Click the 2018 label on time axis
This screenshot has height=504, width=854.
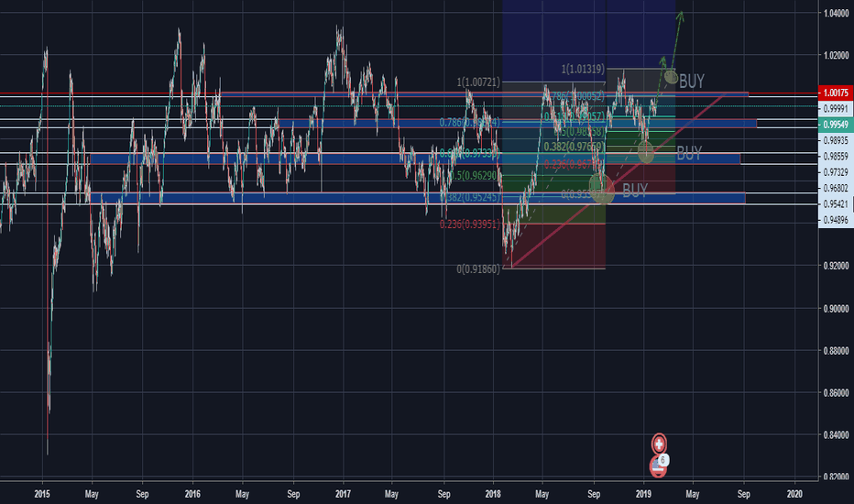(493, 494)
